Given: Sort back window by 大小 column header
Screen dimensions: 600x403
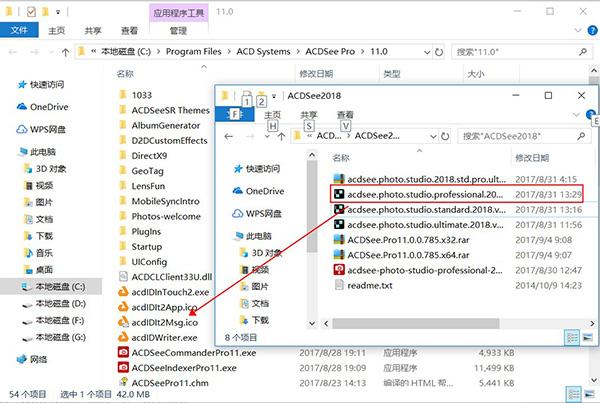Looking at the screenshot, I should 476,74.
